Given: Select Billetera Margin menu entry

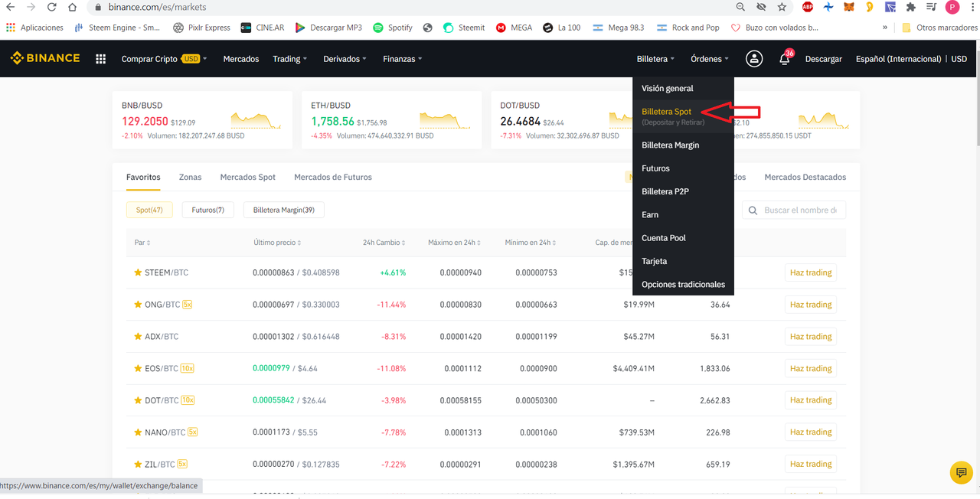Looking at the screenshot, I should coord(683,145).
